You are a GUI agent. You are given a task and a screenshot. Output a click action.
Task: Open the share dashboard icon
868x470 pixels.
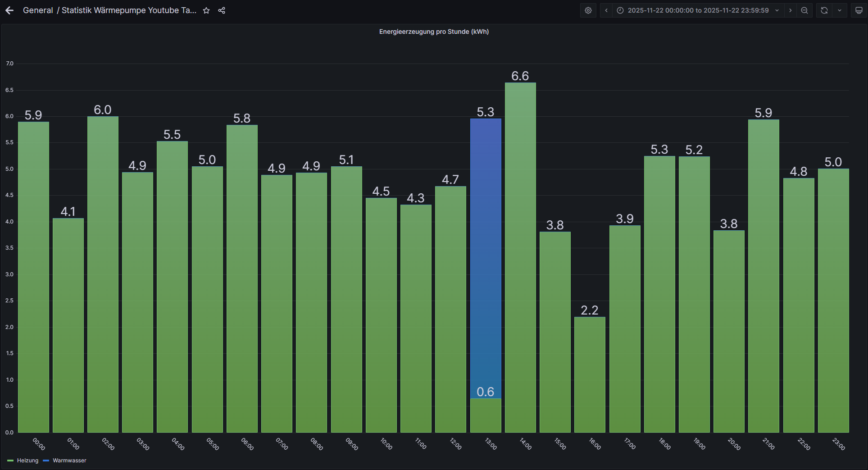coord(222,10)
